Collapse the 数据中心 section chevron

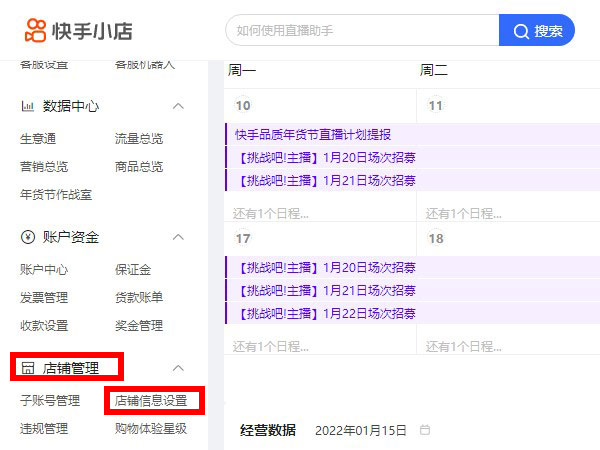click(x=179, y=106)
